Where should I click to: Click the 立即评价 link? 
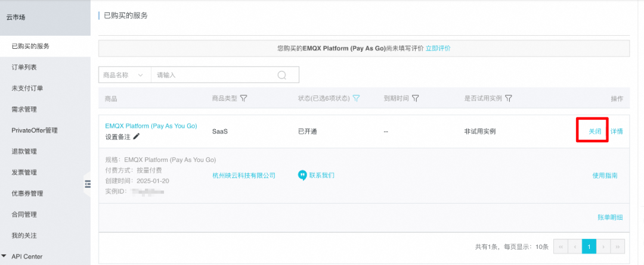click(438, 48)
